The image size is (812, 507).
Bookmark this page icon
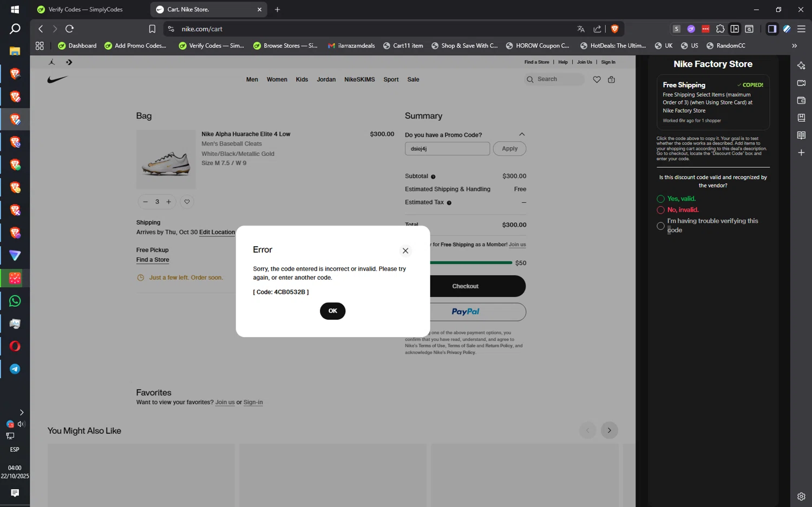pyautogui.click(x=152, y=29)
